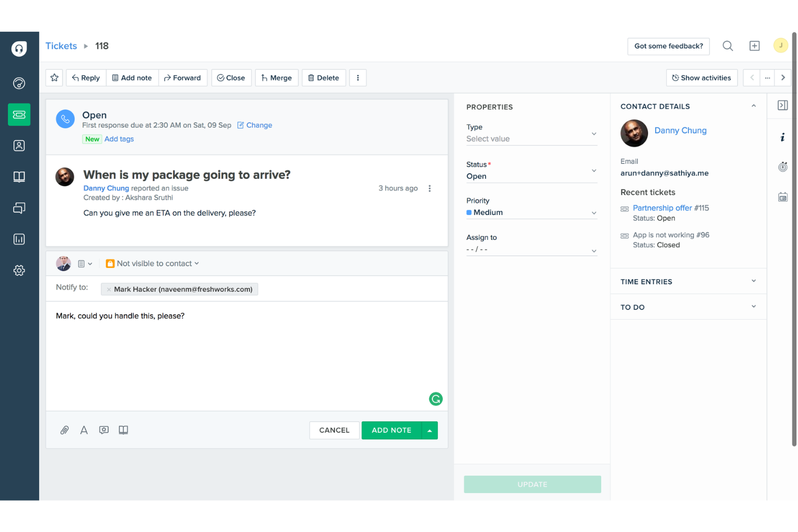
Task: Open canned responses from the note toolbar
Action: click(x=104, y=430)
